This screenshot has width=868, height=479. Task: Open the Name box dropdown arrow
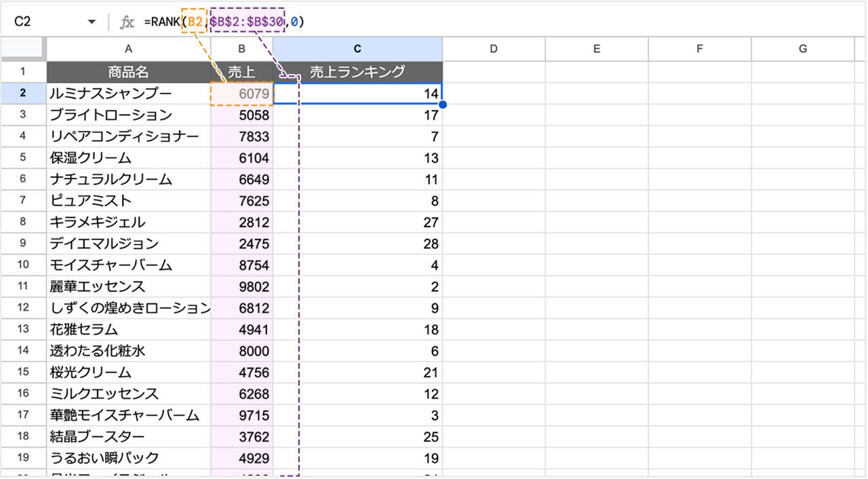[x=92, y=22]
